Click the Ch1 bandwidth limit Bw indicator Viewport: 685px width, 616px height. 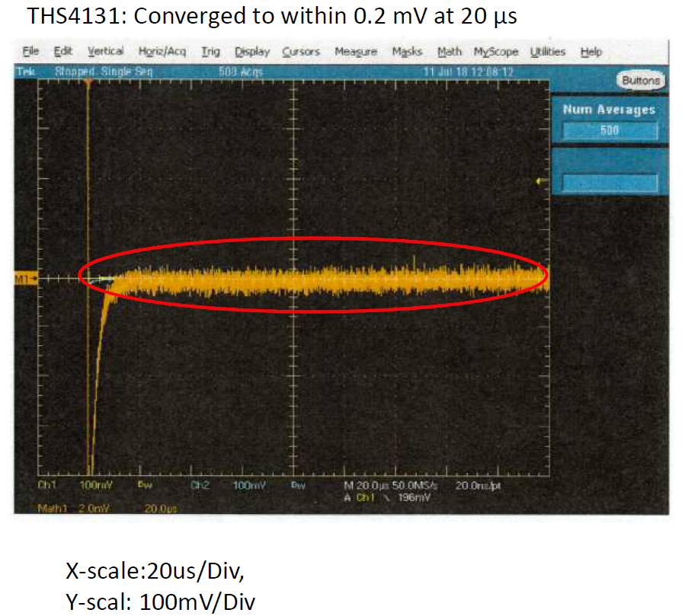pyautogui.click(x=145, y=484)
